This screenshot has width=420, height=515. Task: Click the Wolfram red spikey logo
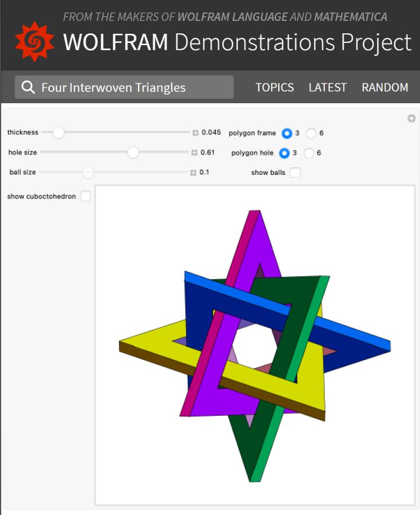click(34, 42)
